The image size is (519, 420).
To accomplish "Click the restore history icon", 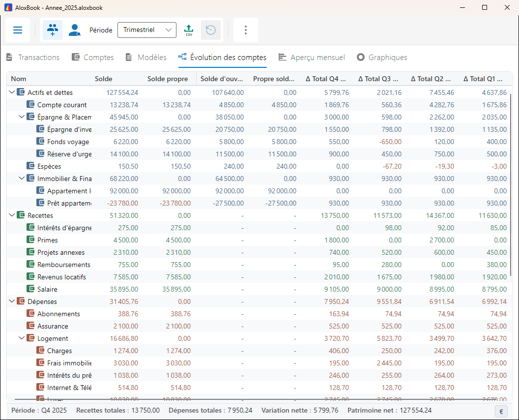I will coord(211,30).
